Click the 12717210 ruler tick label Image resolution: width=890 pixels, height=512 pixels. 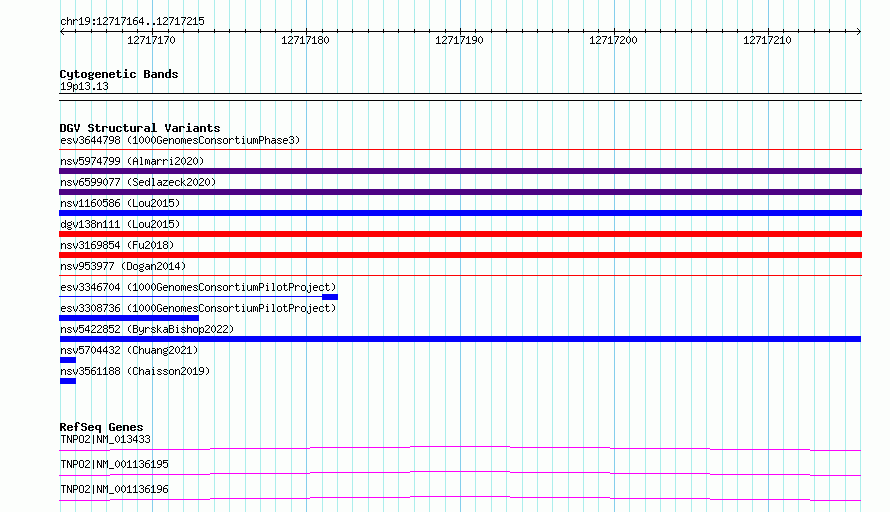pos(767,40)
